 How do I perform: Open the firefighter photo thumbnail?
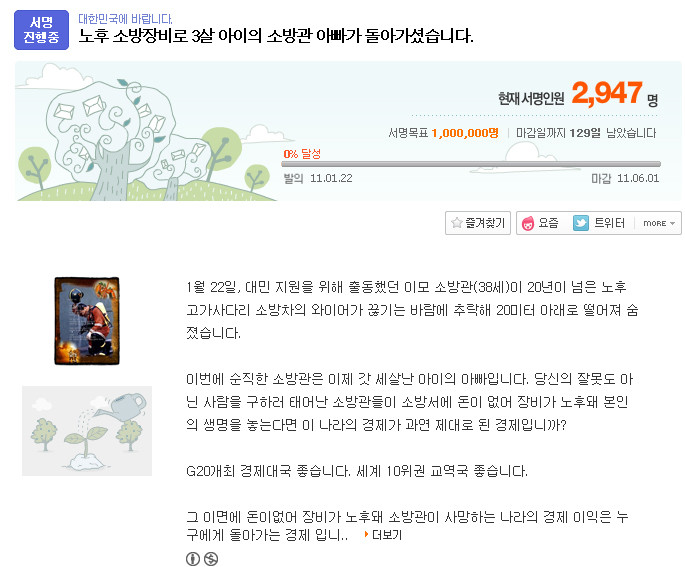pos(87,321)
